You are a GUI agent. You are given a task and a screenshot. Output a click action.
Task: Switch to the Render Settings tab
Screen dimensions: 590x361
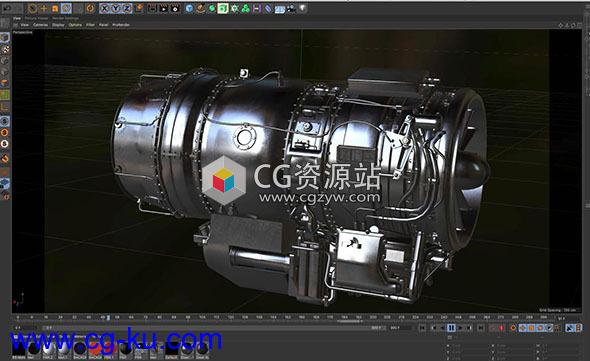coord(65,18)
